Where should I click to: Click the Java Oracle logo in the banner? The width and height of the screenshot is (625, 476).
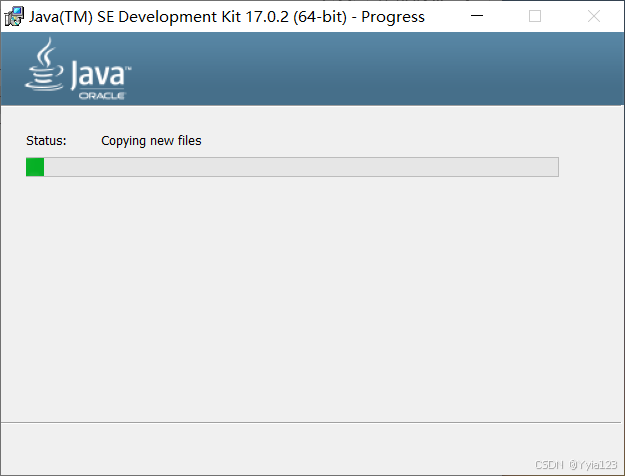[x=78, y=69]
